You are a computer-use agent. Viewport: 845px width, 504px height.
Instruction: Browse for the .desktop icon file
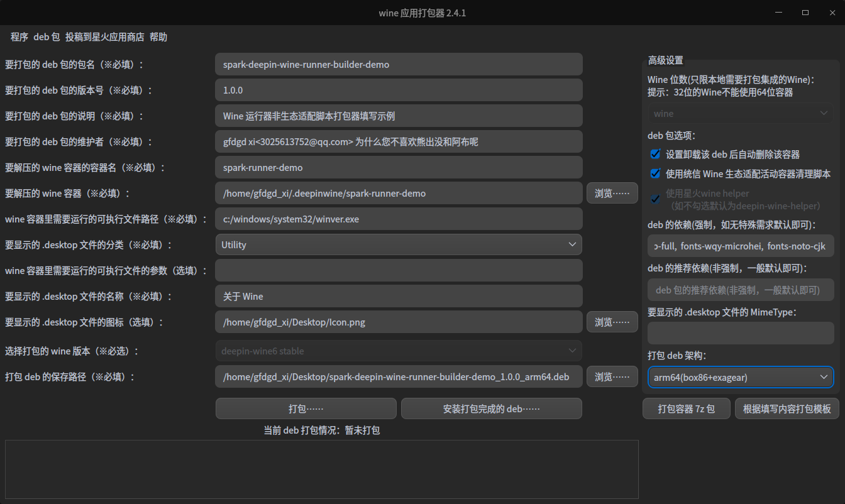[x=612, y=322]
